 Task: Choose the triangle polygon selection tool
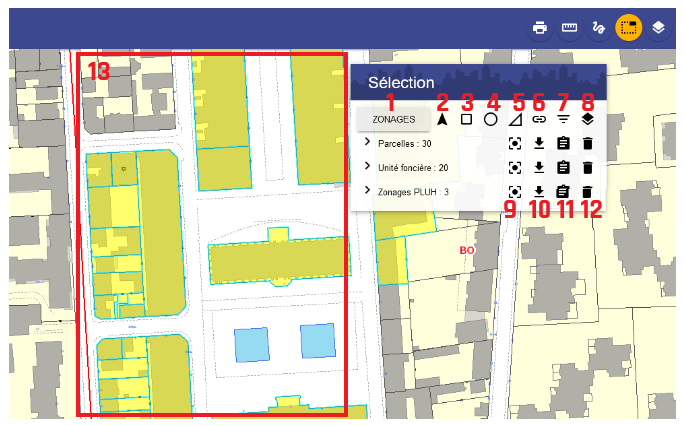[x=515, y=120]
